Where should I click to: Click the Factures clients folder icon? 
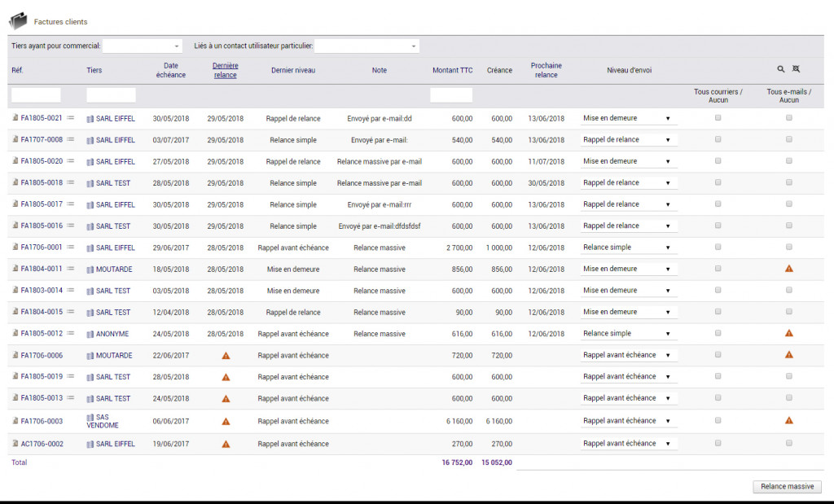(x=18, y=21)
